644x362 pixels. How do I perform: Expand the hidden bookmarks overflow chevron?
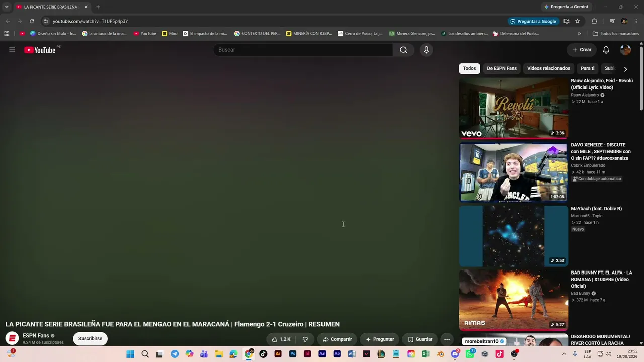(x=579, y=34)
